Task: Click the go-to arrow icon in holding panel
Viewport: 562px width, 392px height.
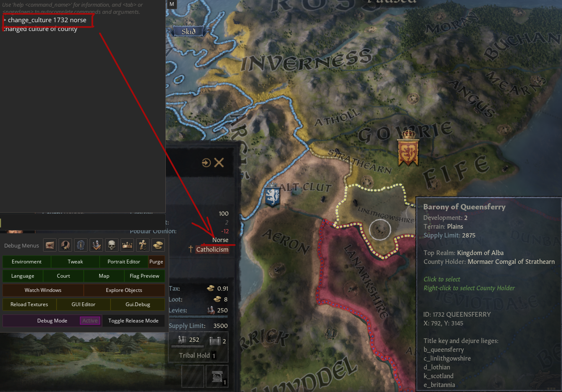Action: (206, 162)
